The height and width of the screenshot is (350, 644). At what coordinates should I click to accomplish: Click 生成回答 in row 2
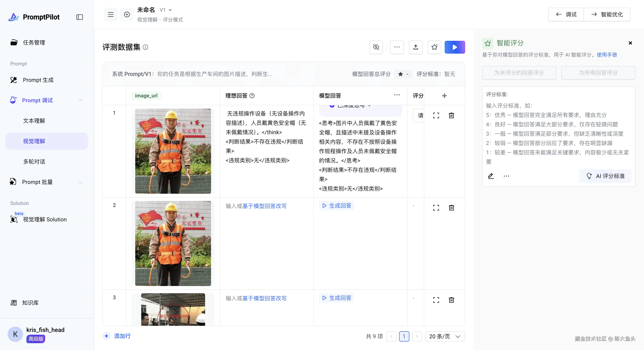click(x=336, y=205)
